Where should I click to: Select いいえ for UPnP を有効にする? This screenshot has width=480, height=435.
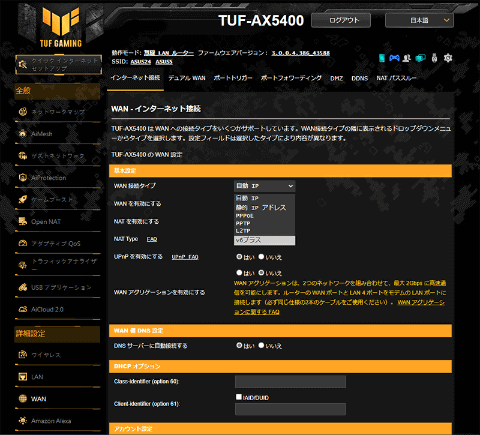(x=261, y=257)
